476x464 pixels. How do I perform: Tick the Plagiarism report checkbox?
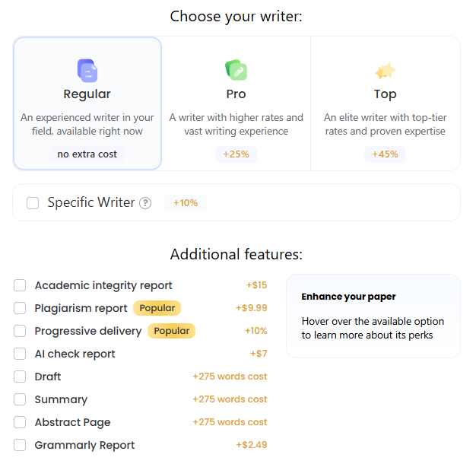point(20,308)
